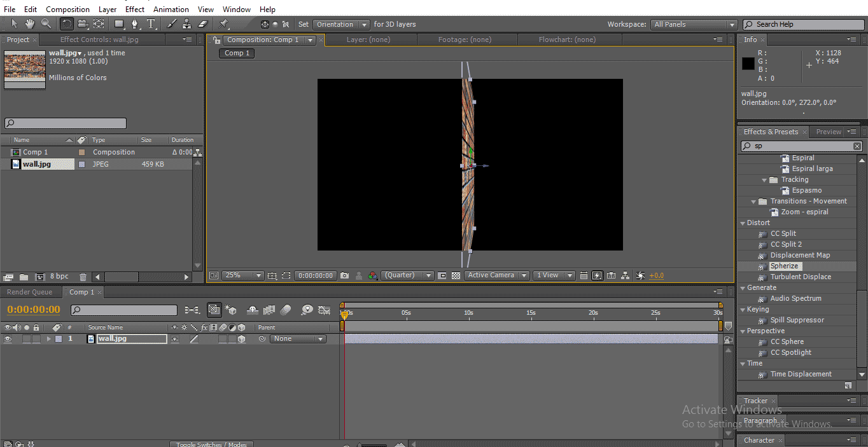Viewport: 868px width, 447px height.
Task: Delete selected item with the trash icon
Action: tap(83, 277)
